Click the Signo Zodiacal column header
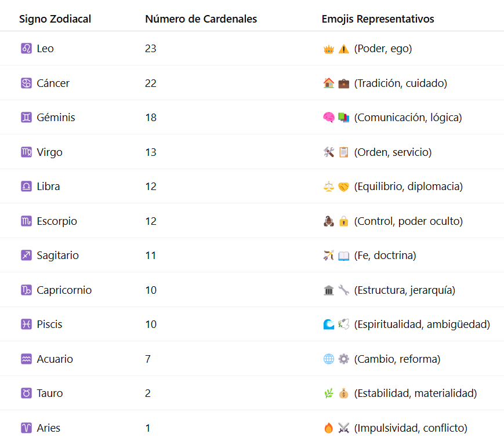Viewport: 504px width, 445px height. [x=55, y=19]
